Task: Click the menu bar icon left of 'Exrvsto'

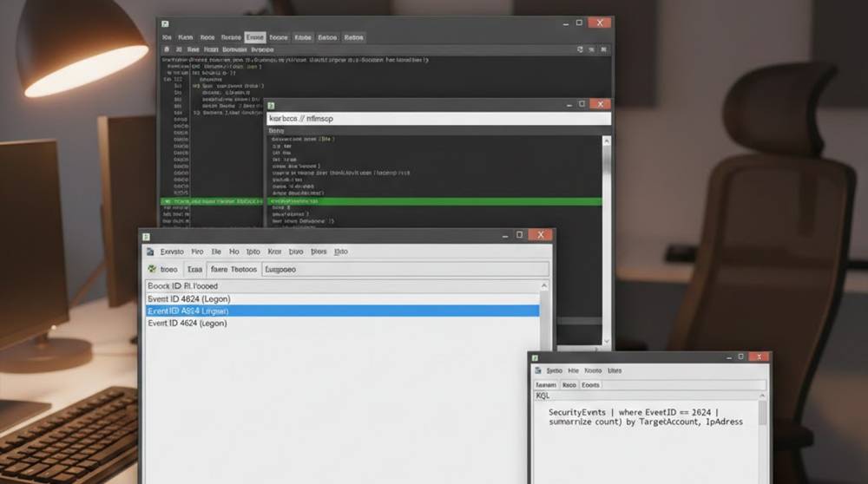Action: tap(150, 252)
